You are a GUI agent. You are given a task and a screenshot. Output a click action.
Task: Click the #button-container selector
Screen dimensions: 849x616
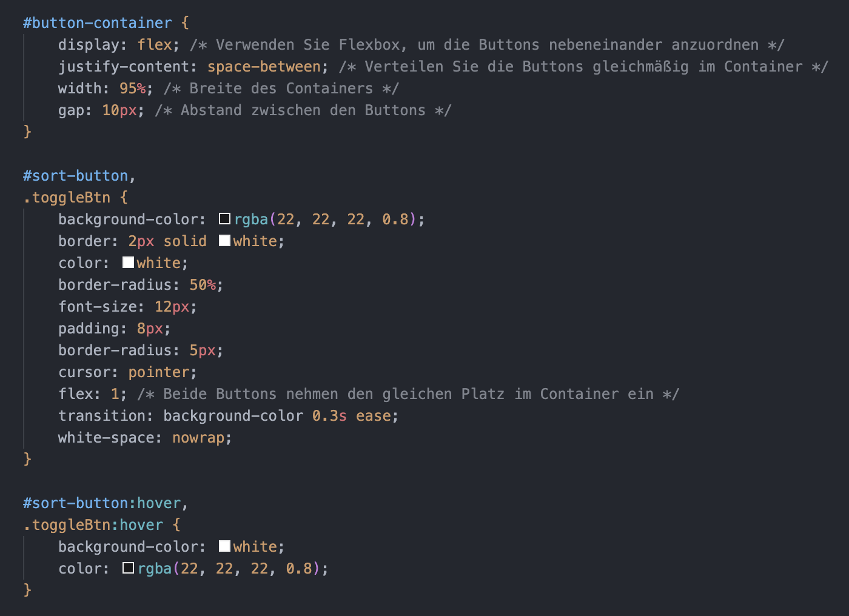tap(97, 23)
